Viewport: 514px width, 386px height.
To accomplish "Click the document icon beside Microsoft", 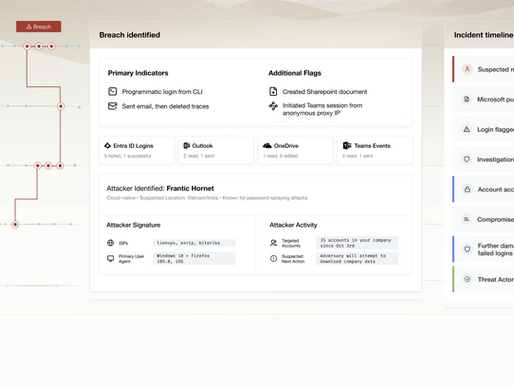I will click(x=467, y=99).
